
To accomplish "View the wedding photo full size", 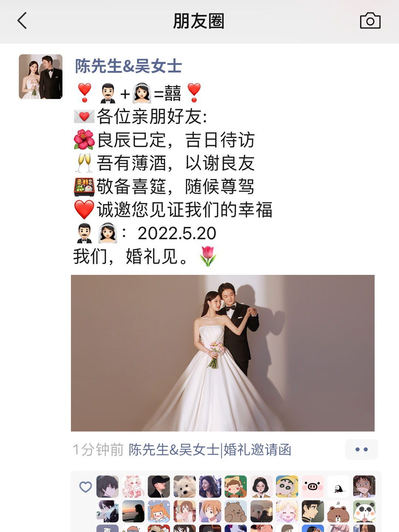I will [x=223, y=353].
